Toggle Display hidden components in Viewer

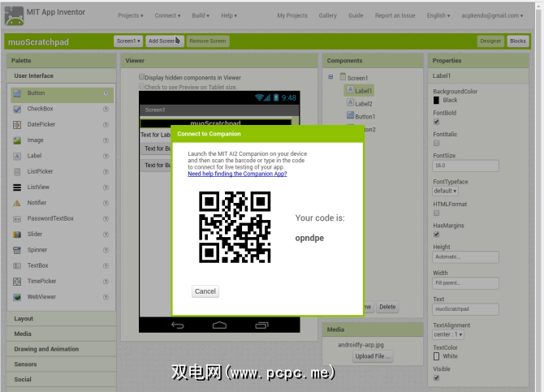[x=141, y=76]
